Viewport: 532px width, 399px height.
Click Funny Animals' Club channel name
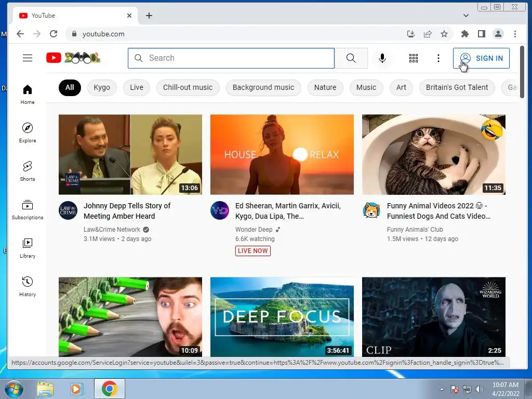click(x=415, y=229)
